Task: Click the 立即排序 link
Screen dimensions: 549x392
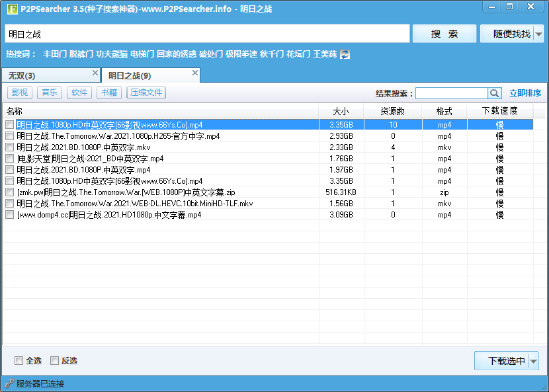Action: tap(525, 93)
